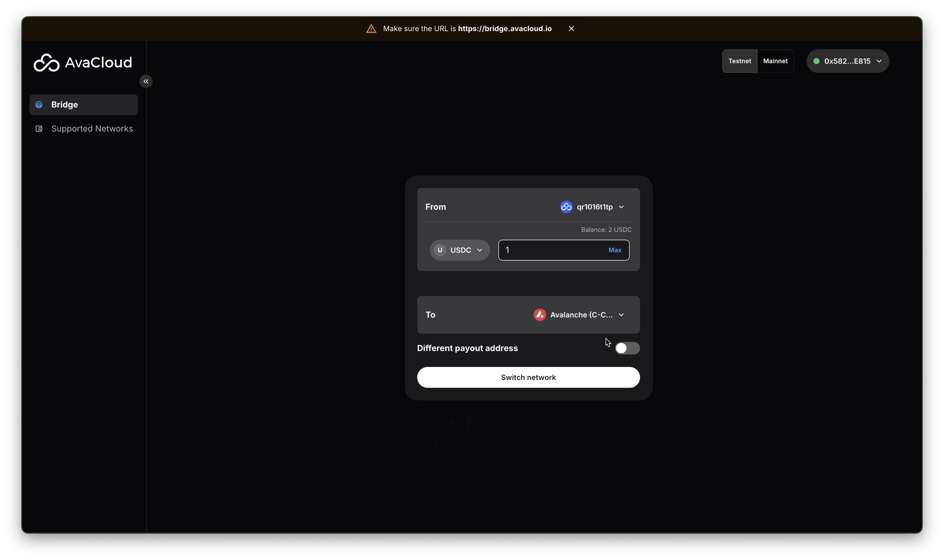Expand the From network chevron

(x=621, y=207)
